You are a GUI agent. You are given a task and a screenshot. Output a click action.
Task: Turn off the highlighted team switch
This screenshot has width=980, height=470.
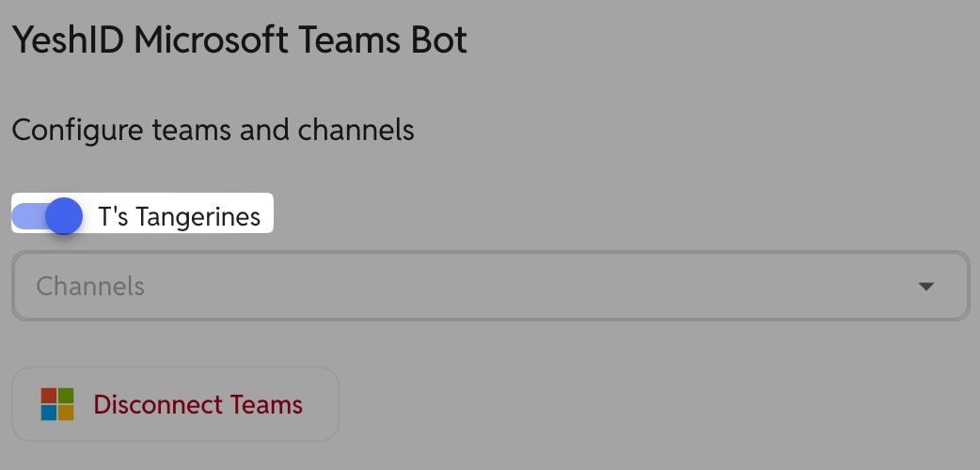(47, 216)
